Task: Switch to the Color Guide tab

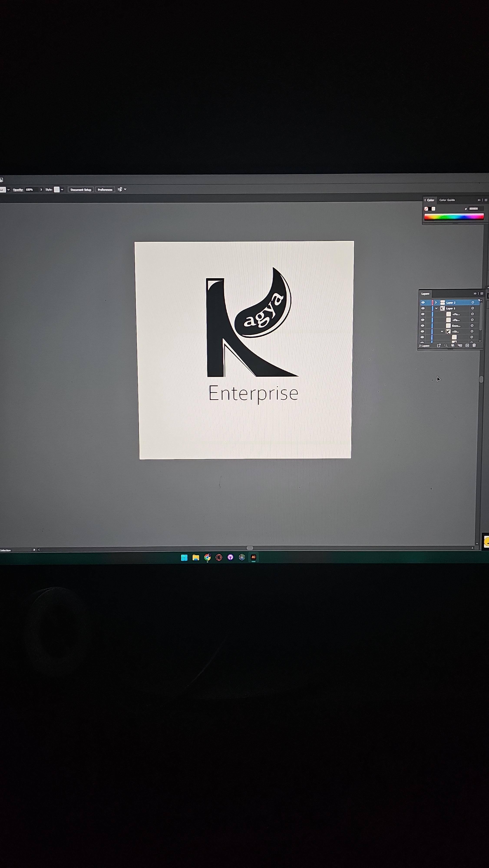Action: tap(447, 200)
